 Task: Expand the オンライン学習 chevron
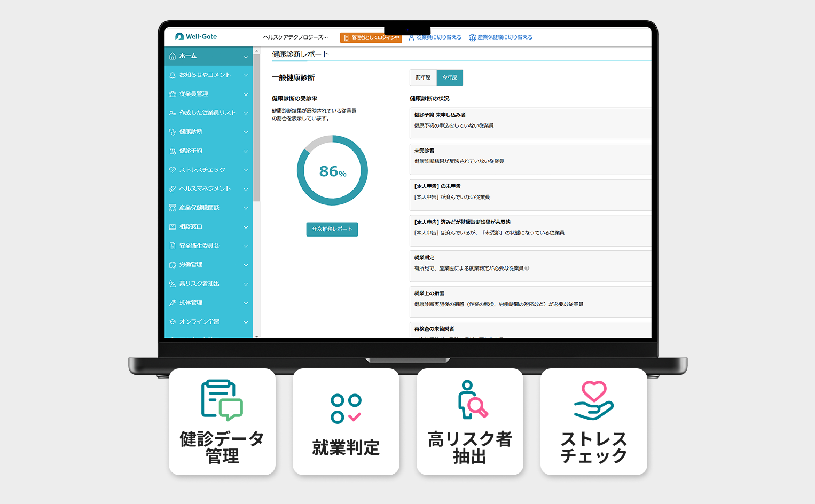click(x=246, y=322)
